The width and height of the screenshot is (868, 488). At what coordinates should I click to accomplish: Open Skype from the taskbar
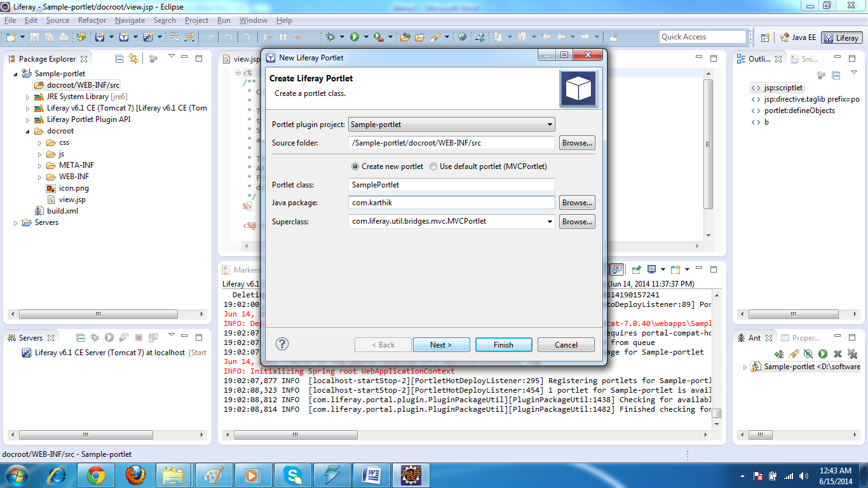point(293,474)
